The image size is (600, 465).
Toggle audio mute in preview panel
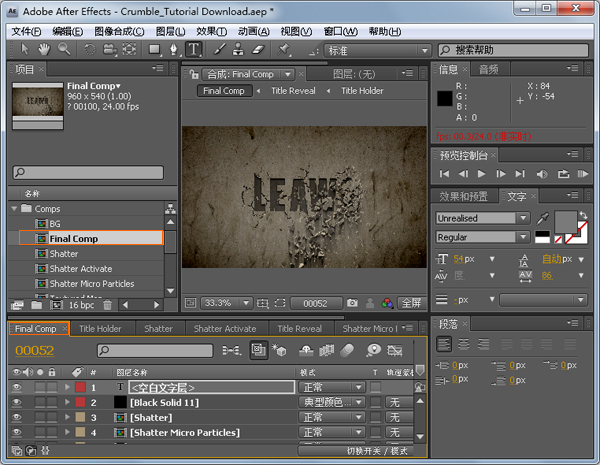click(542, 174)
